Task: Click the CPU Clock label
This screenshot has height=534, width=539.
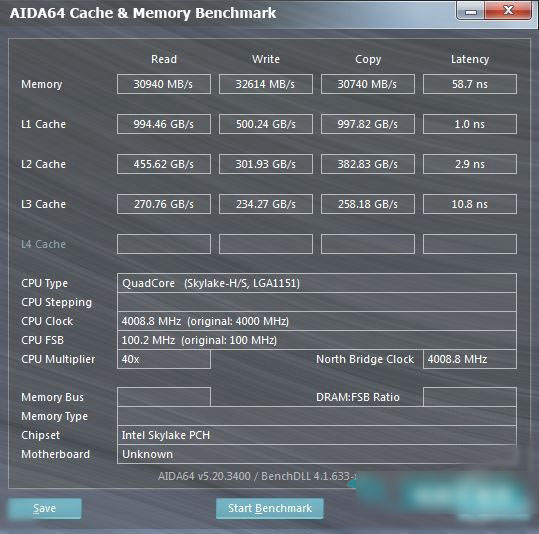Action: point(47,321)
